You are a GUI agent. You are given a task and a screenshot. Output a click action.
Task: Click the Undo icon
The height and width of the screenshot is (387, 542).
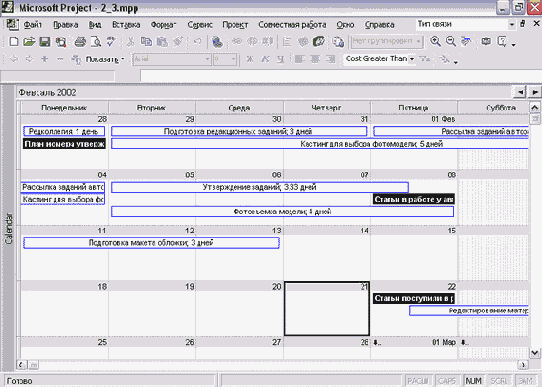click(197, 42)
